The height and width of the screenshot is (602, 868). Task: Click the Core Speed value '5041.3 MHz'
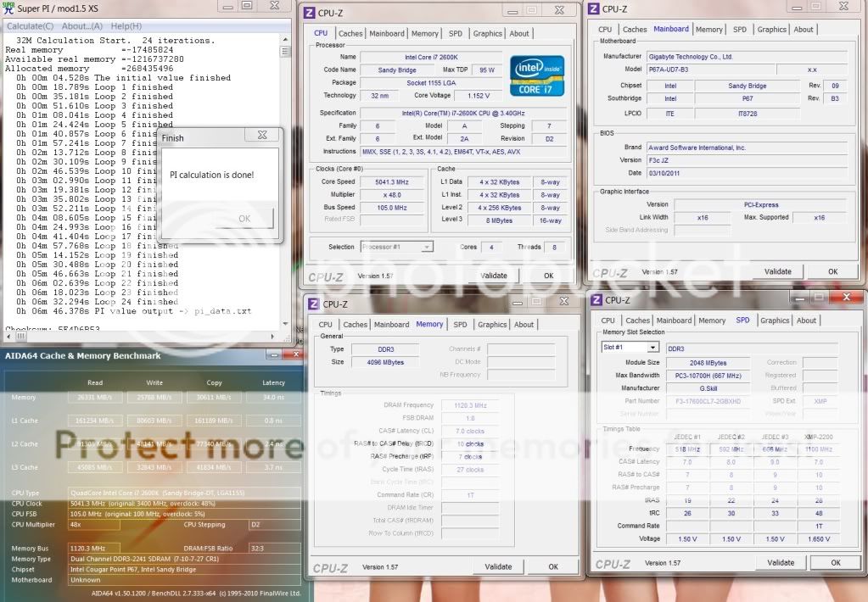pos(392,182)
